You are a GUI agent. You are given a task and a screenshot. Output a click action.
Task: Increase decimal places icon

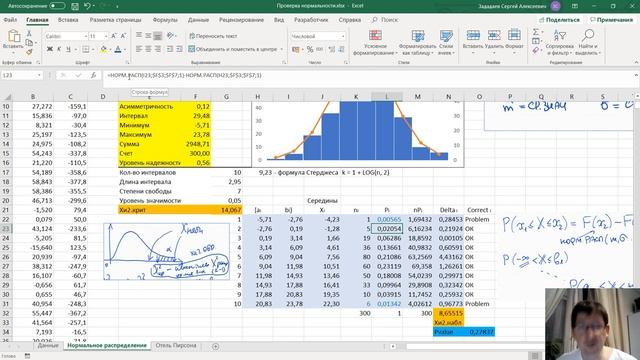pos(331,49)
